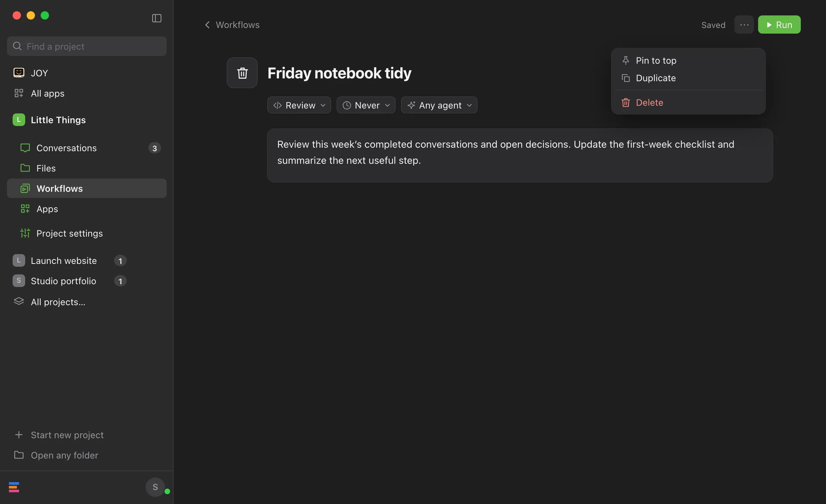Open the S user avatar at bottom
This screenshot has height=504, width=826.
(155, 487)
